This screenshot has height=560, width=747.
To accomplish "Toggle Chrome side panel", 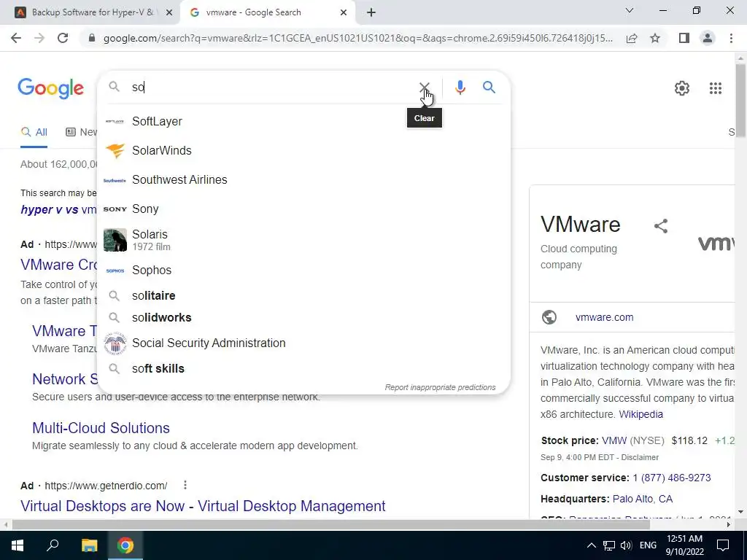I will click(684, 38).
